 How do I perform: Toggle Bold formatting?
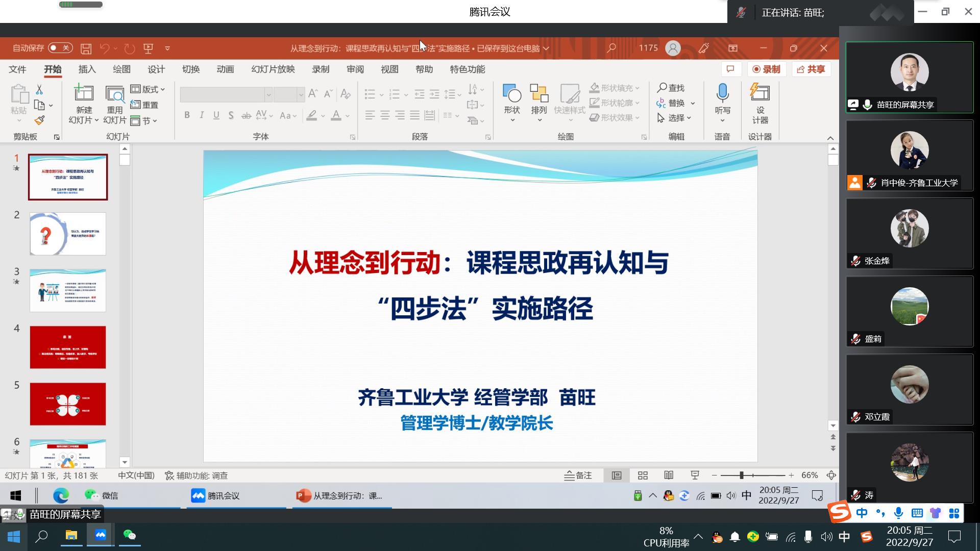click(x=187, y=115)
